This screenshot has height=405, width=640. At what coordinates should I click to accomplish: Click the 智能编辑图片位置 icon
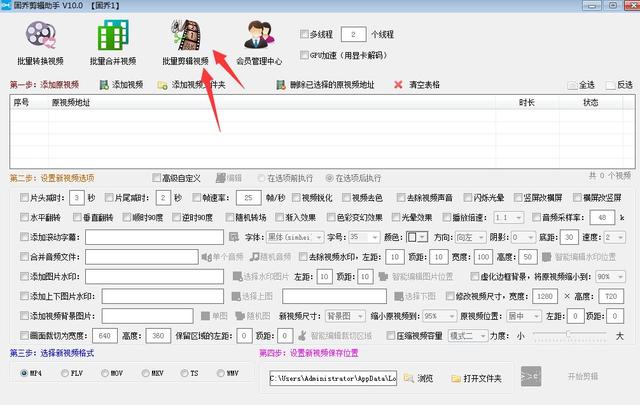[x=383, y=276]
